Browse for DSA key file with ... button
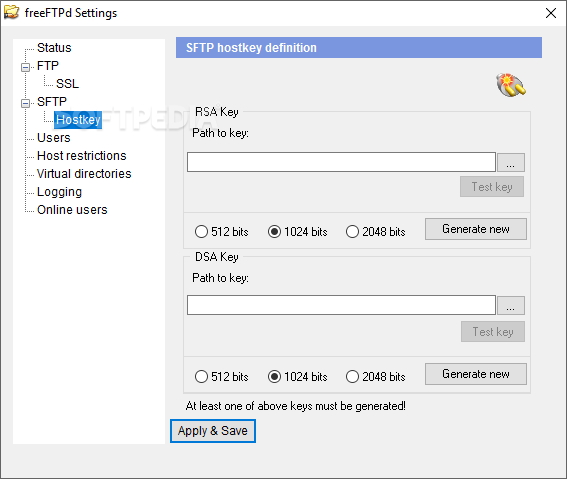 coord(511,305)
